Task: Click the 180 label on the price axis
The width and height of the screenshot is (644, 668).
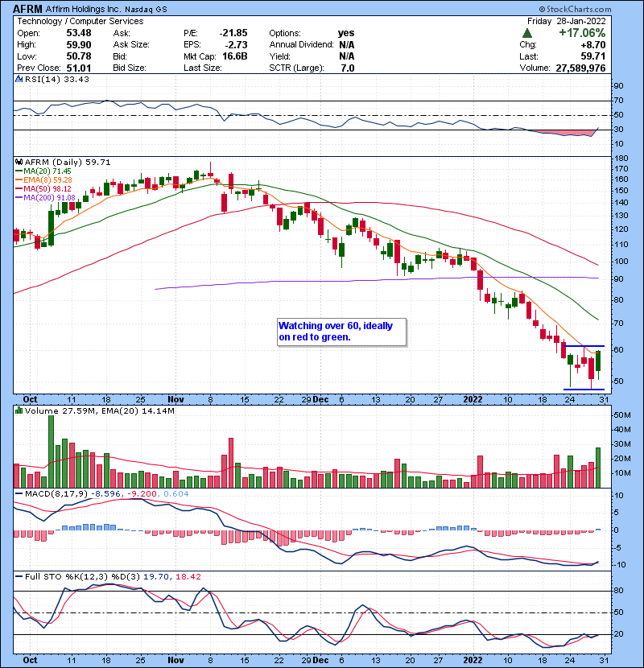Action: [621, 158]
